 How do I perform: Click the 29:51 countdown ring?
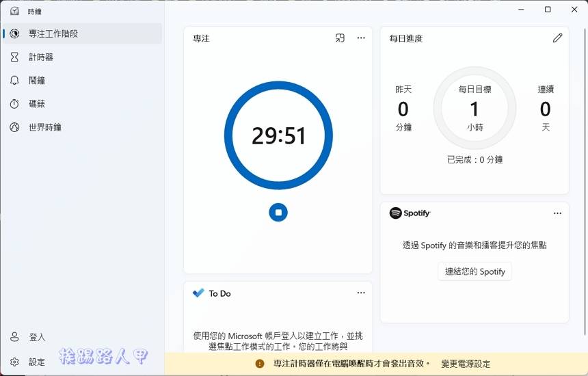tap(278, 135)
